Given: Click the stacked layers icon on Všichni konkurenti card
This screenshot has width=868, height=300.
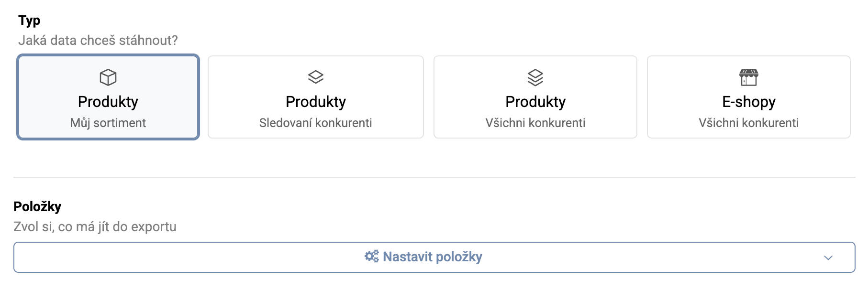Looking at the screenshot, I should [x=535, y=77].
